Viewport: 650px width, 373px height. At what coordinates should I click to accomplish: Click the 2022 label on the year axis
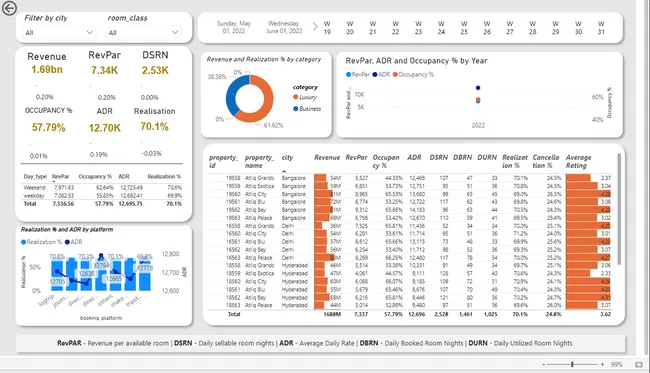pos(478,125)
